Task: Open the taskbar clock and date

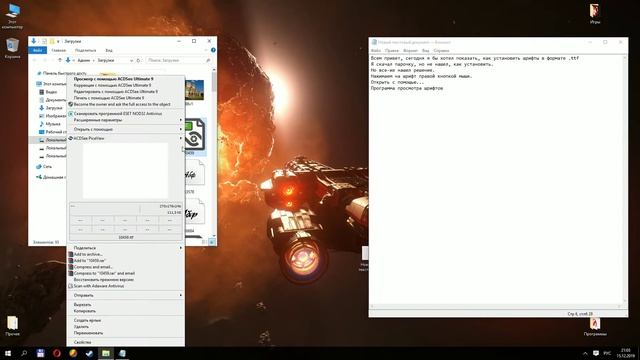Action: point(625,353)
